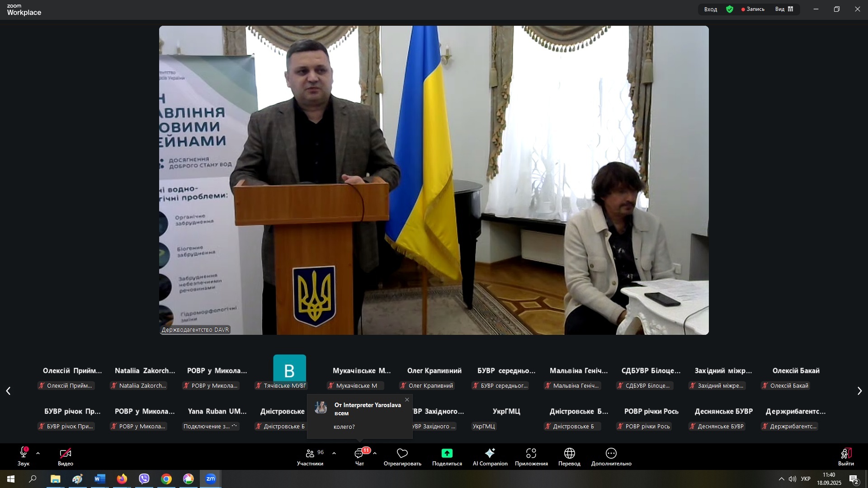Open the Participants panel icon
Viewport: 868px width, 488px height.
pyautogui.click(x=310, y=453)
